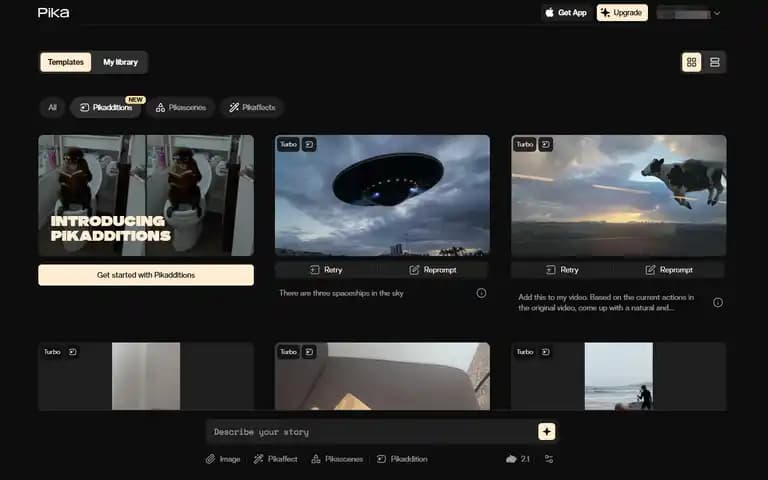Screen dimensions: 768x480
Task: Select the Pikascenes filter chip
Action: pyautogui.click(x=181, y=107)
